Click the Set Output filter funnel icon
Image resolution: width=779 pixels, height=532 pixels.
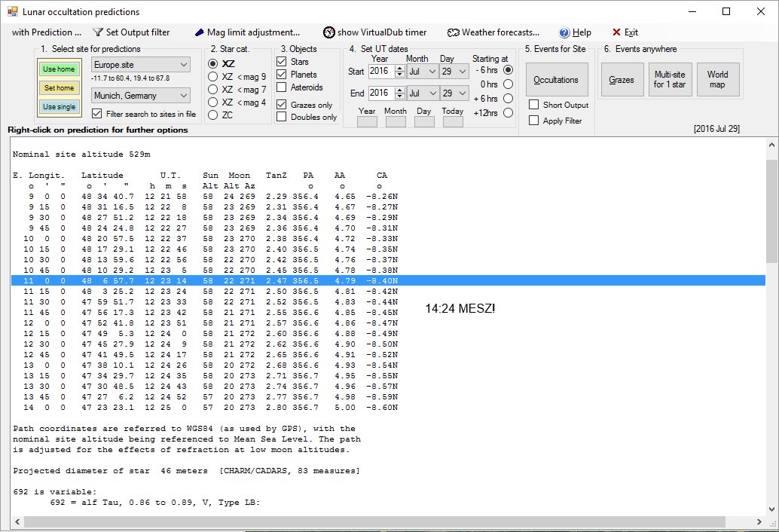(97, 32)
